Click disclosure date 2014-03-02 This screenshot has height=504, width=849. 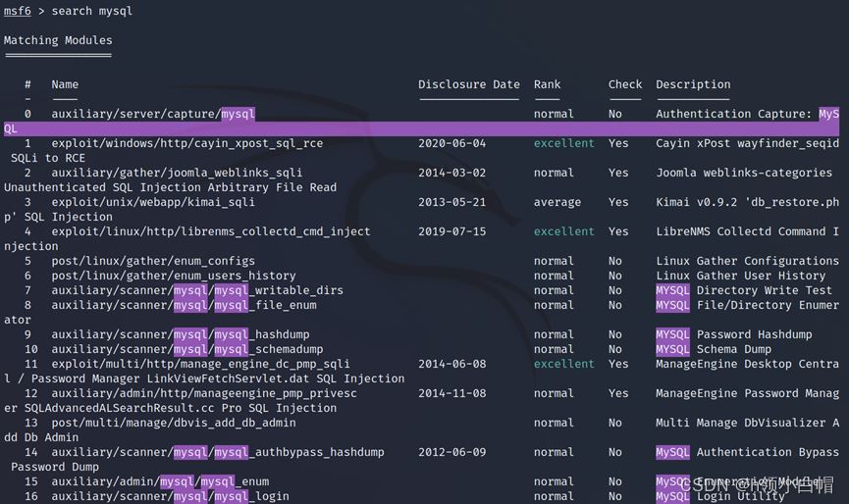coord(452,173)
